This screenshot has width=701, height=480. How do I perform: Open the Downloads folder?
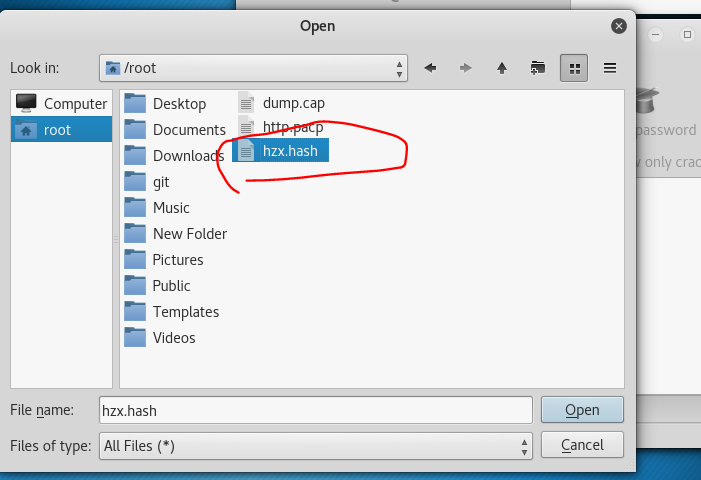click(186, 156)
